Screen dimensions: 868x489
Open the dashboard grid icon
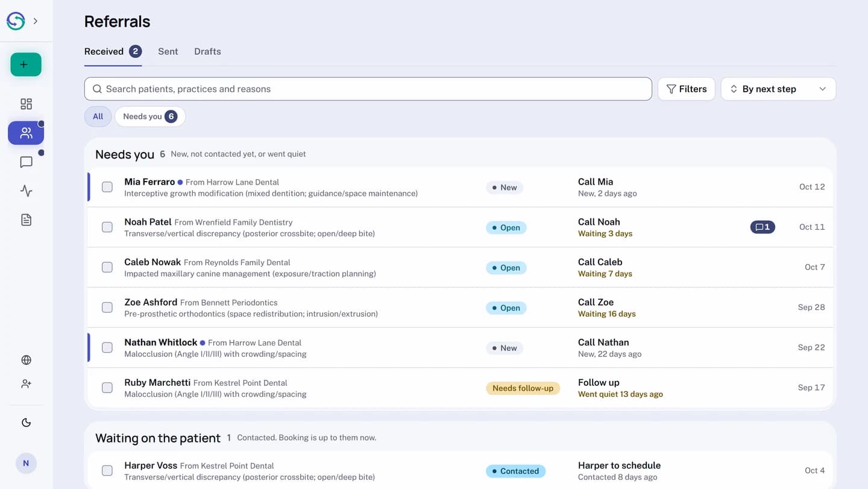[x=26, y=104]
